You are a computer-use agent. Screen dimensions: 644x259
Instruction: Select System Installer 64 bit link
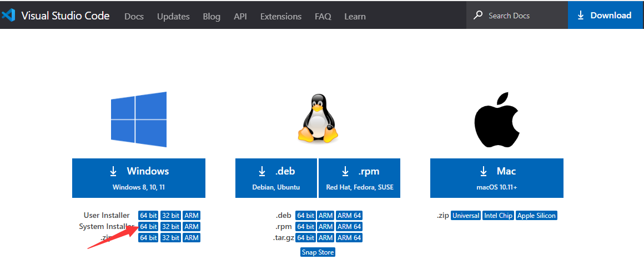pyautogui.click(x=148, y=227)
